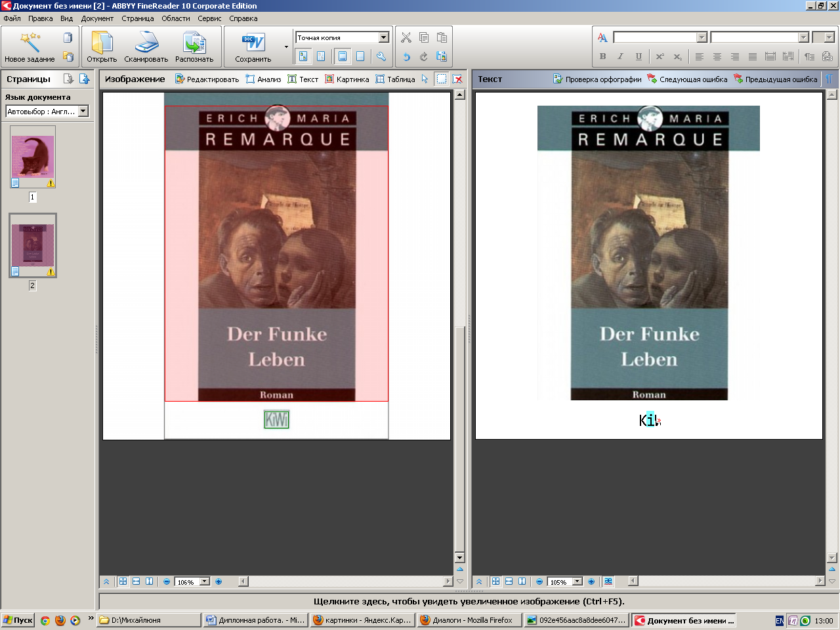The image size is (840, 630).
Task: Select the arrow pointer tool in Image panel
Action: point(425,79)
